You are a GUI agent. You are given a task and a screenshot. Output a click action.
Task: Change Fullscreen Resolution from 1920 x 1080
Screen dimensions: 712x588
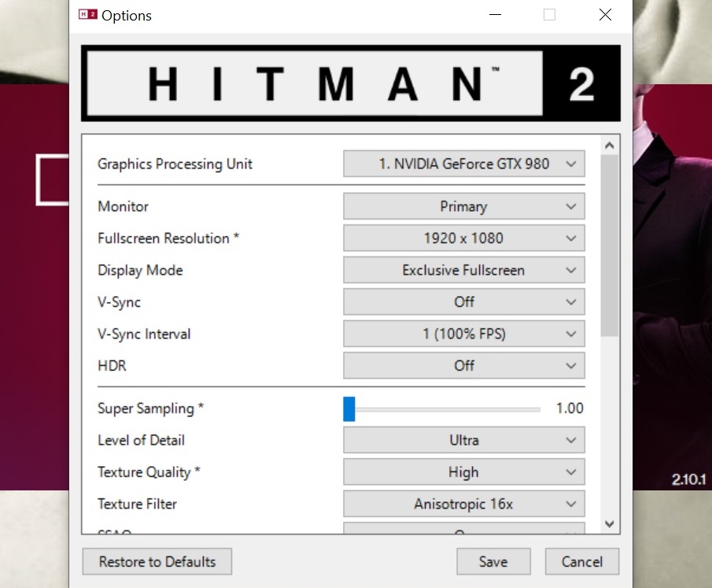point(463,238)
